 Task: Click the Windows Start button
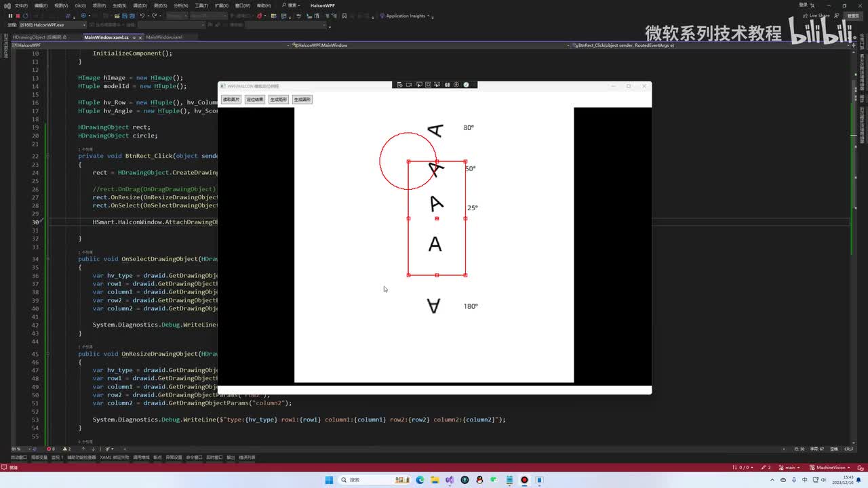pyautogui.click(x=329, y=480)
